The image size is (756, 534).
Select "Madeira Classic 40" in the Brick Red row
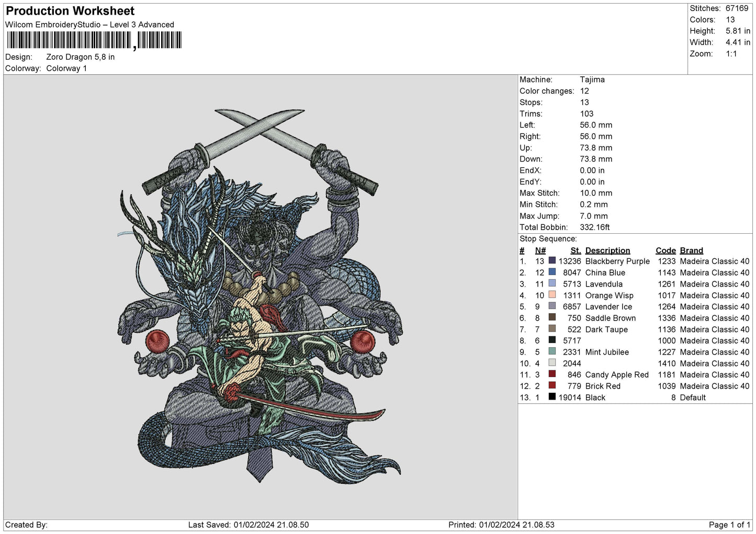pos(715,387)
